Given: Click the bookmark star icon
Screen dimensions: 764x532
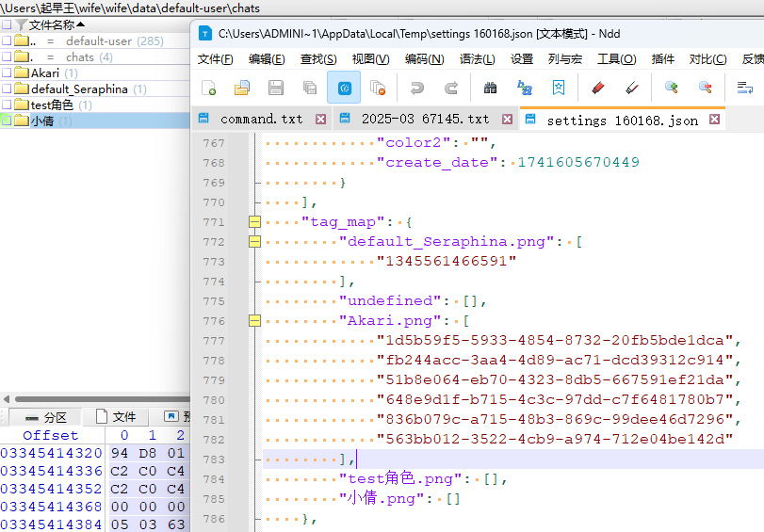Looking at the screenshot, I should click(x=559, y=88).
